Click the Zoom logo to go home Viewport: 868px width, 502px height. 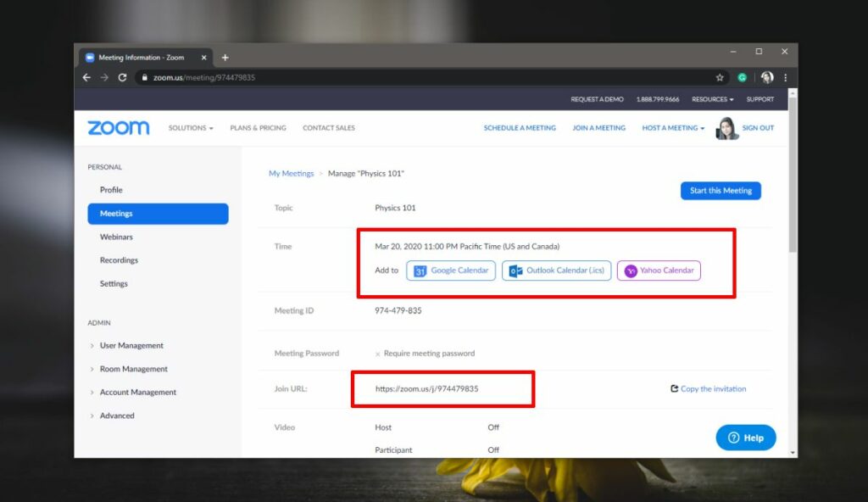[x=117, y=127]
